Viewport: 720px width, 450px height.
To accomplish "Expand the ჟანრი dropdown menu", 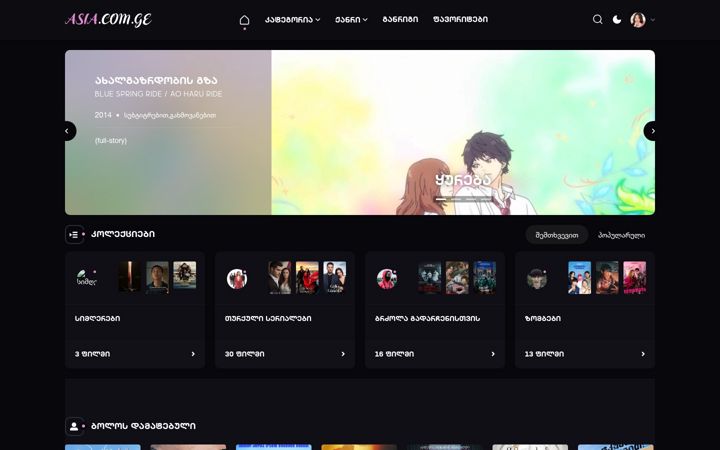I will 351,19.
